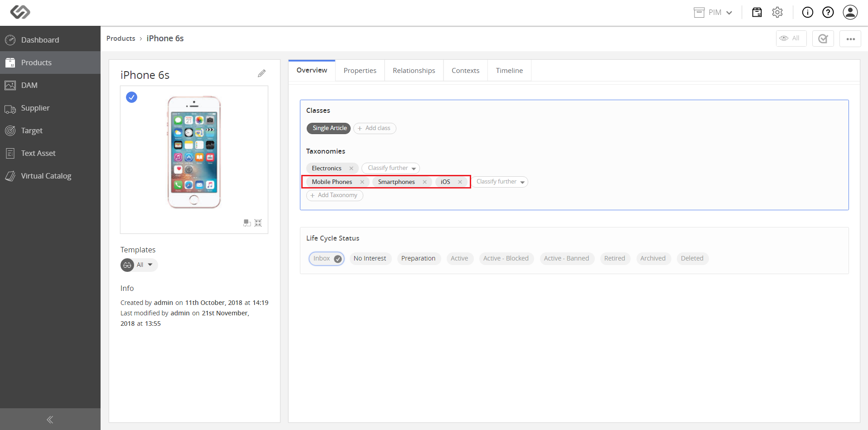
Task: Select Products in the sidebar
Action: 50,63
